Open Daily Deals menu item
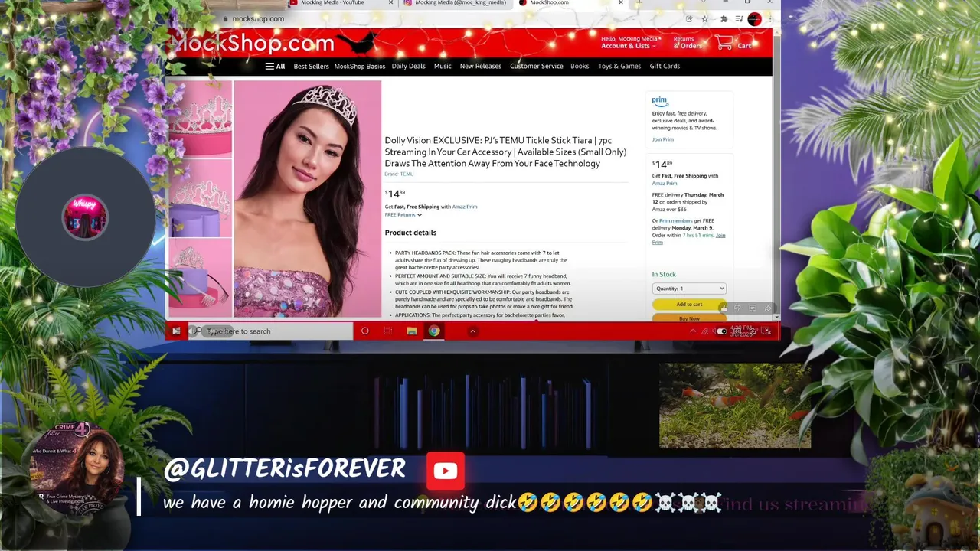The height and width of the screenshot is (551, 980). coord(408,67)
